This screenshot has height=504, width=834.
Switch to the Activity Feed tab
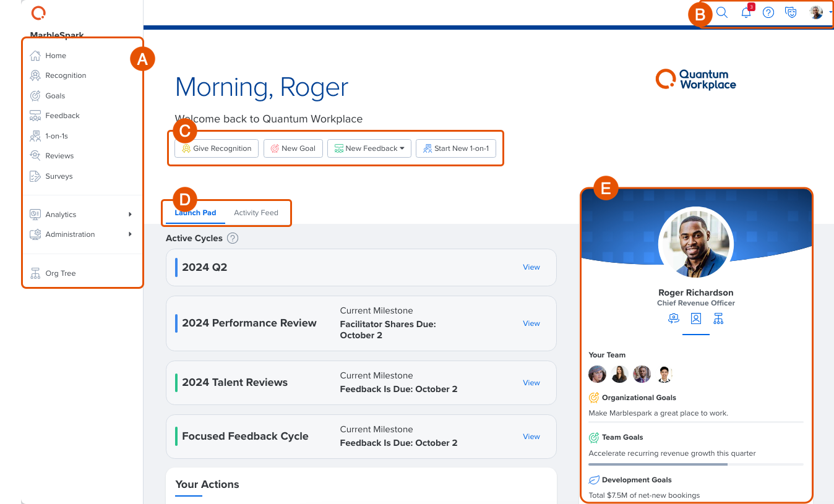click(x=256, y=212)
